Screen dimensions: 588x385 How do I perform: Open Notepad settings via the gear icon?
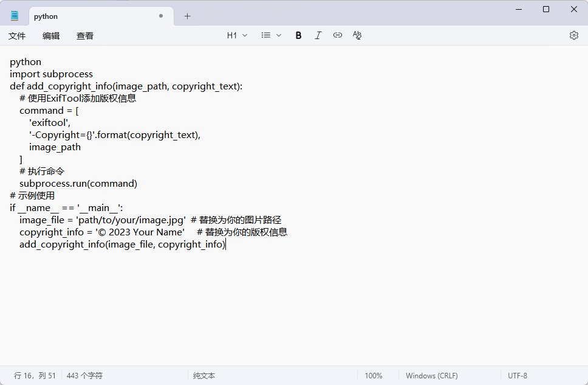click(x=573, y=35)
